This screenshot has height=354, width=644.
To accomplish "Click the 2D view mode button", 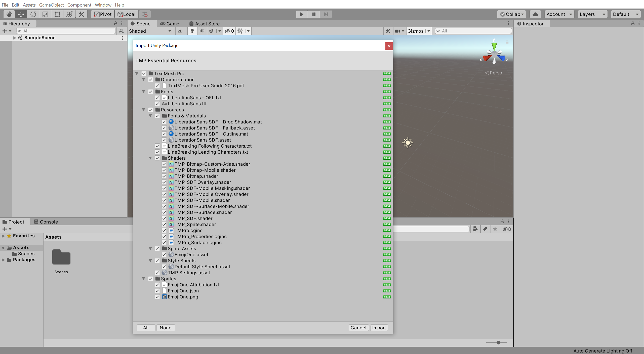I will (180, 31).
